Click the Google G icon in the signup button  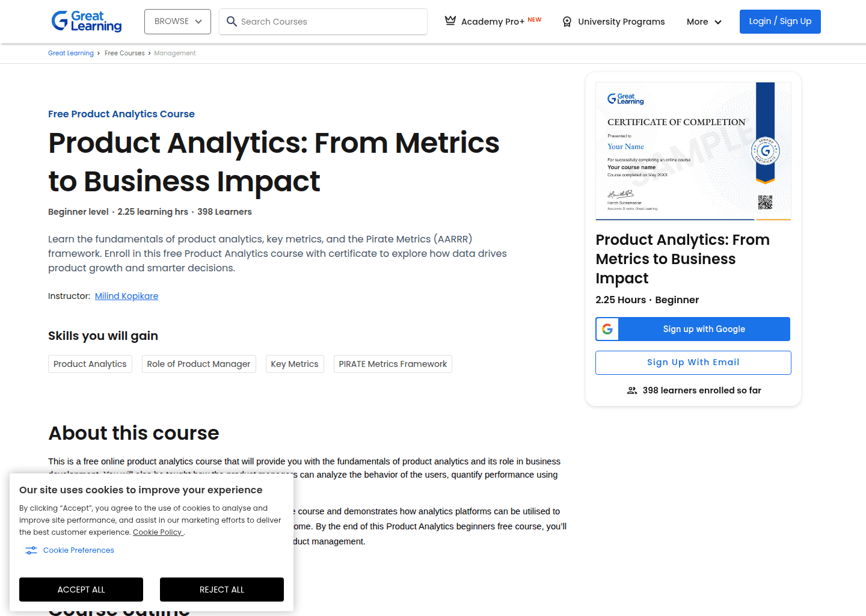pos(607,329)
